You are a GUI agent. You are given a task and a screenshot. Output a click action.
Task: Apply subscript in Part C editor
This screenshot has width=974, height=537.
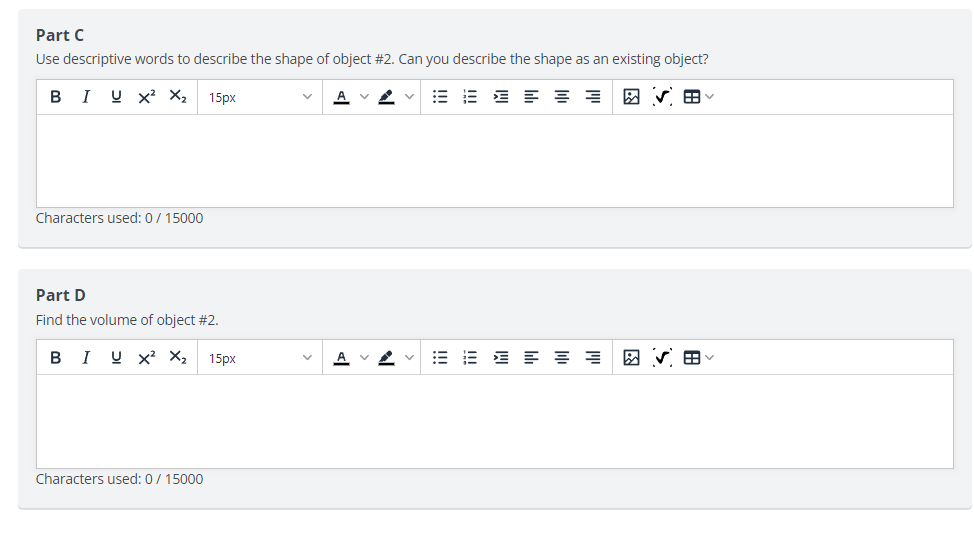(x=178, y=97)
